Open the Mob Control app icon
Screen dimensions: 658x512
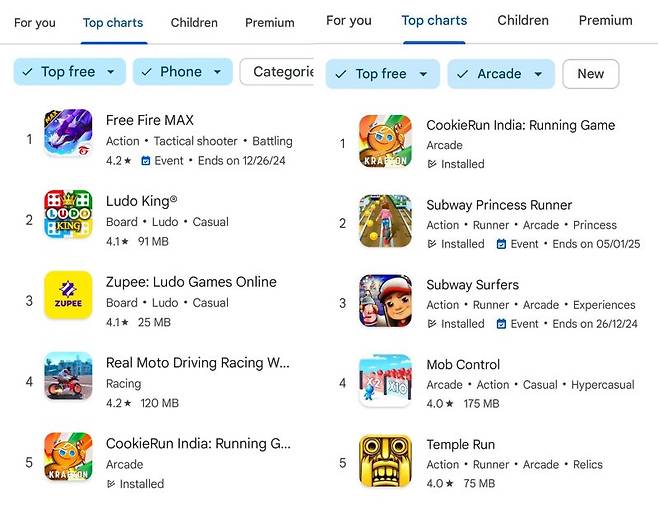click(385, 380)
